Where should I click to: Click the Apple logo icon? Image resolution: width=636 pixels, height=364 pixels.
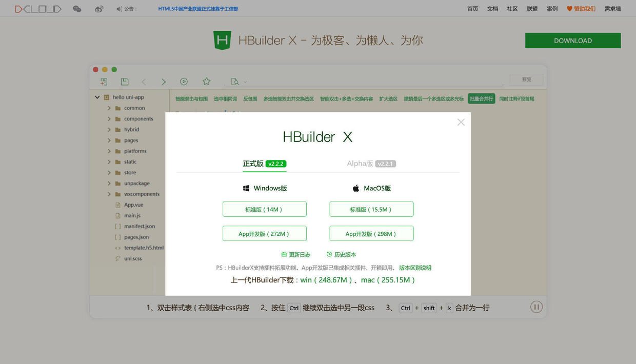[356, 188]
